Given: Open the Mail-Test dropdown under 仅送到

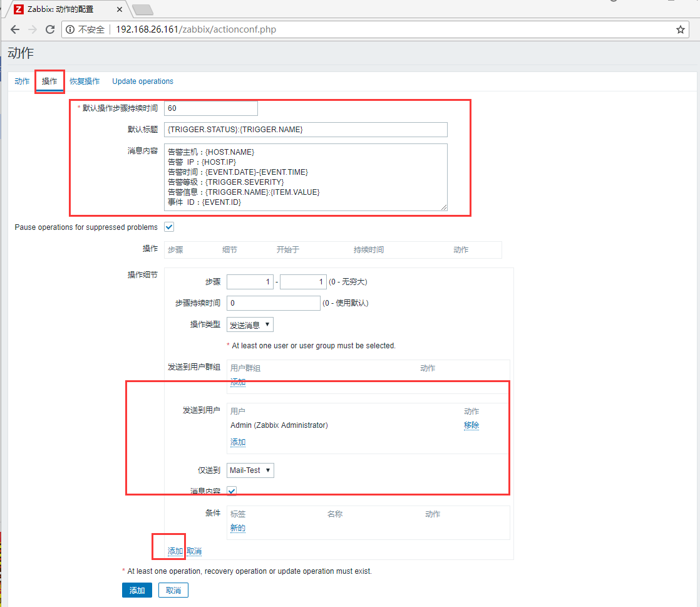Looking at the screenshot, I should (250, 470).
